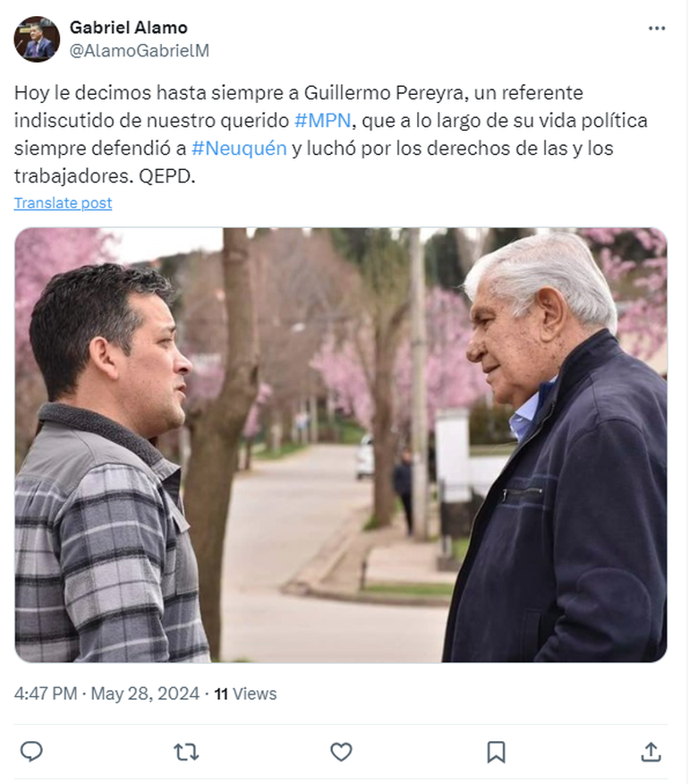Screen dimensions: 689x784
Task: Click the Translate post link
Action: click(63, 203)
